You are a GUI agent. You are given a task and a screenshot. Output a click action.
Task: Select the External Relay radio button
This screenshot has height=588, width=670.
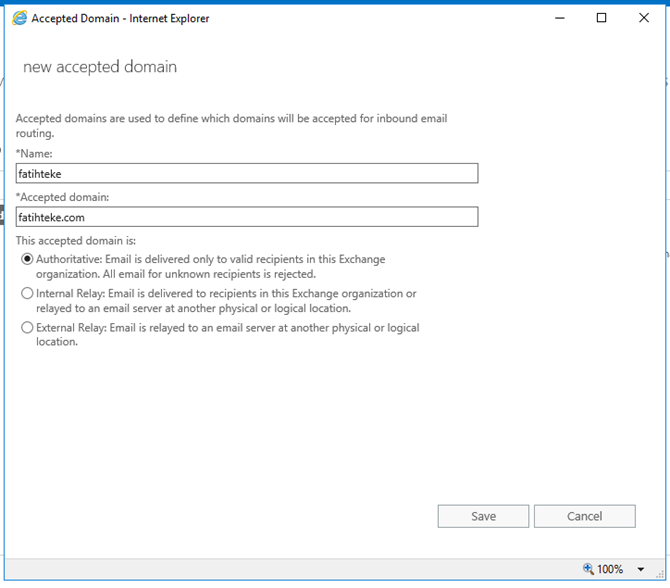pyautogui.click(x=27, y=328)
